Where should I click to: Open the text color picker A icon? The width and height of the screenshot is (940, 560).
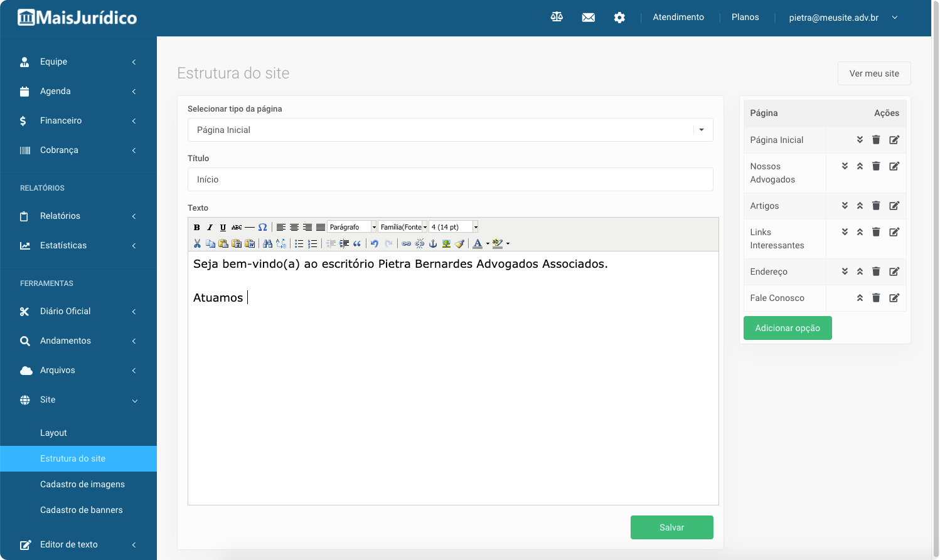pyautogui.click(x=478, y=244)
